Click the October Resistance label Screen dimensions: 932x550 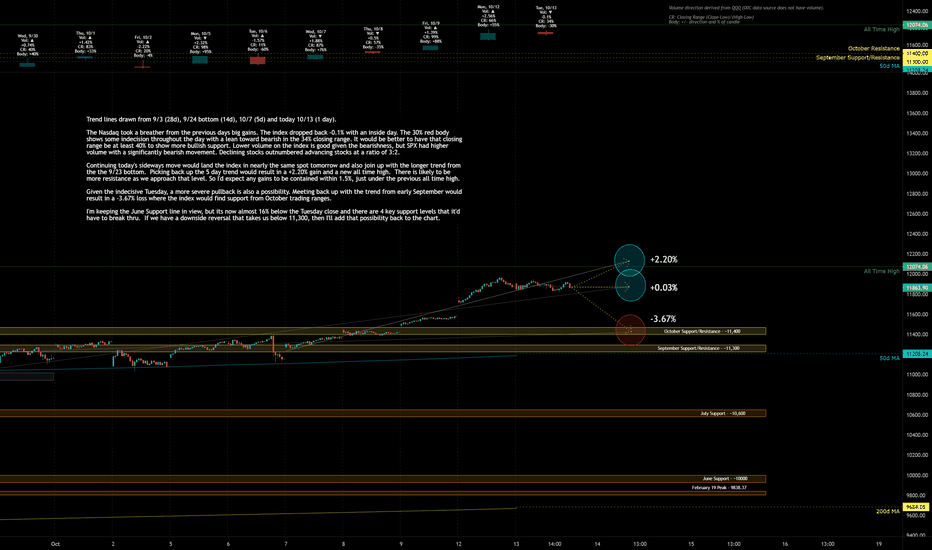[874, 49]
